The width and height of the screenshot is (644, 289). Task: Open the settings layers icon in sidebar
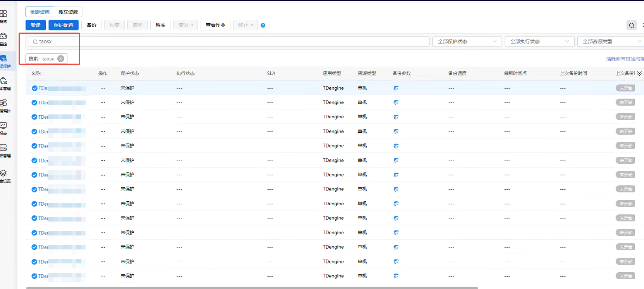tap(3, 173)
